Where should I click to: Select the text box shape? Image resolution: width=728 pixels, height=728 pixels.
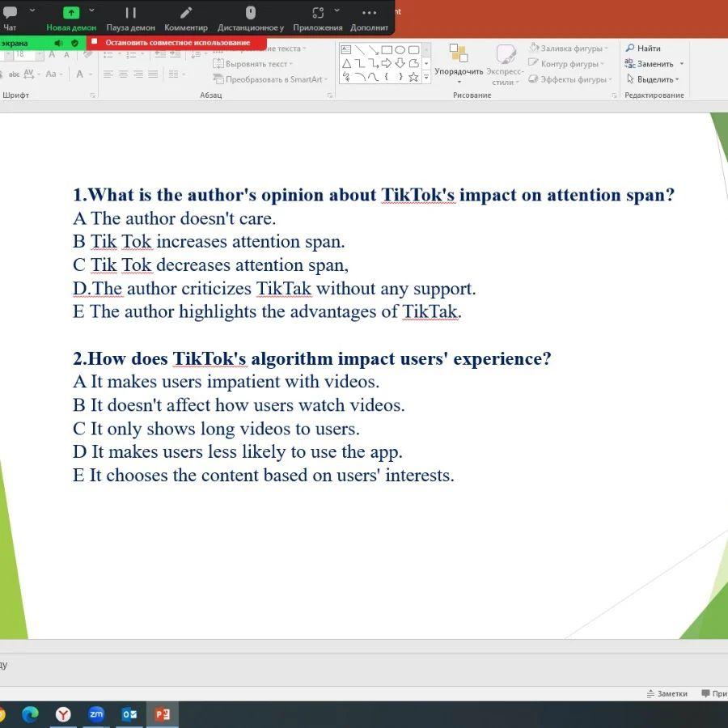pyautogui.click(x=346, y=49)
